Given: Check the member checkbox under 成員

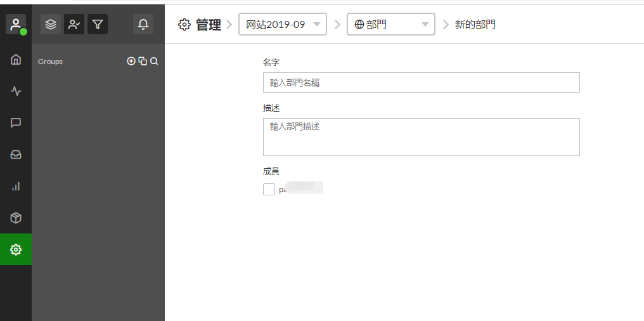Looking at the screenshot, I should pos(269,189).
